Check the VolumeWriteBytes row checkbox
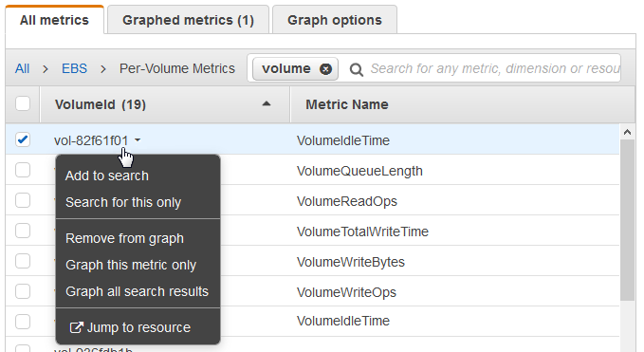This screenshot has width=644, height=352. pos(23,261)
